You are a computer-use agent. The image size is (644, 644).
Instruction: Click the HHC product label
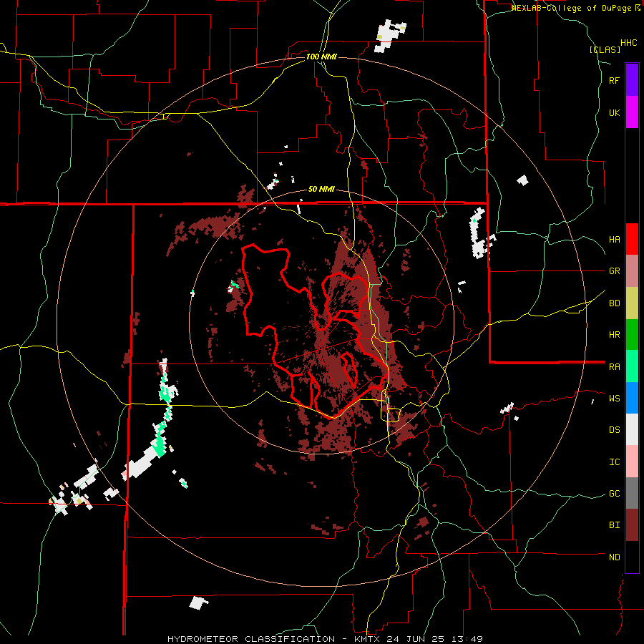[x=629, y=43]
